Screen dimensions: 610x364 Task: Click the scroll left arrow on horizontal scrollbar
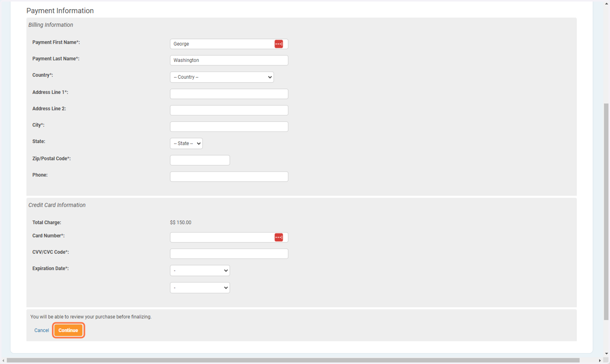point(3,360)
